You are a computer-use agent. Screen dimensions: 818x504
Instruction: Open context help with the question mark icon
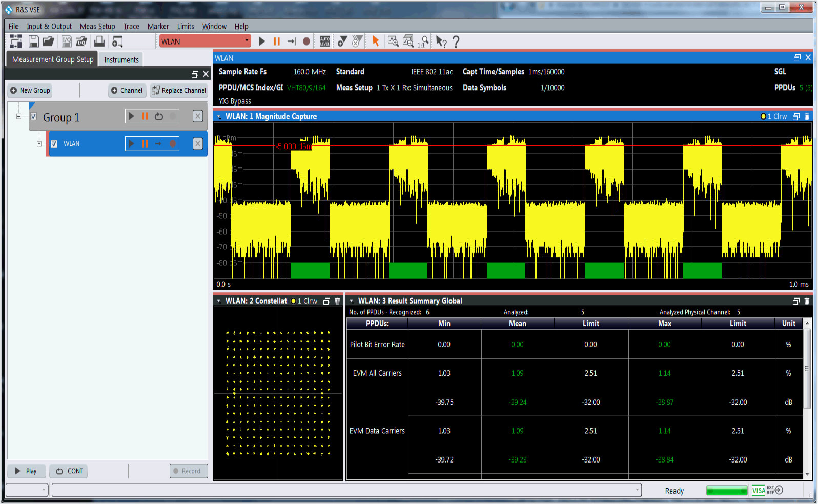(456, 41)
